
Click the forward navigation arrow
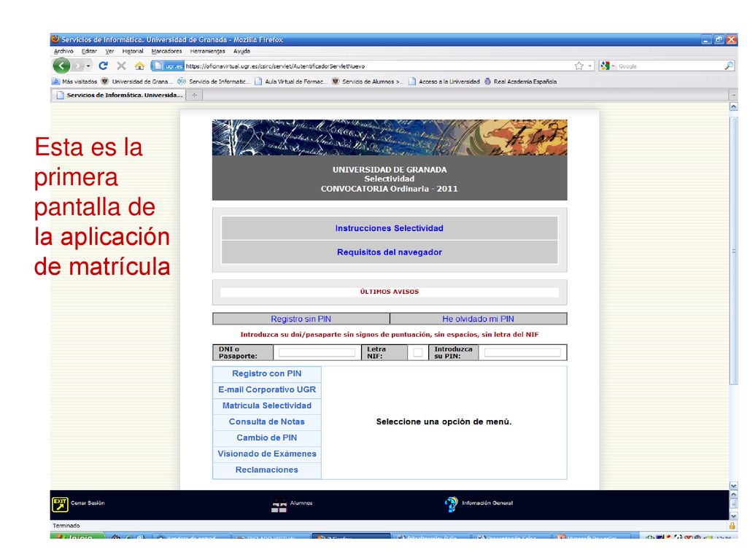tap(77, 66)
